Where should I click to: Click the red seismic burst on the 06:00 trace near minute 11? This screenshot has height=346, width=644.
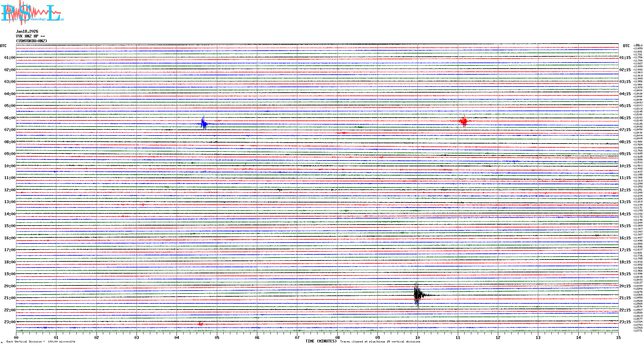point(463,121)
